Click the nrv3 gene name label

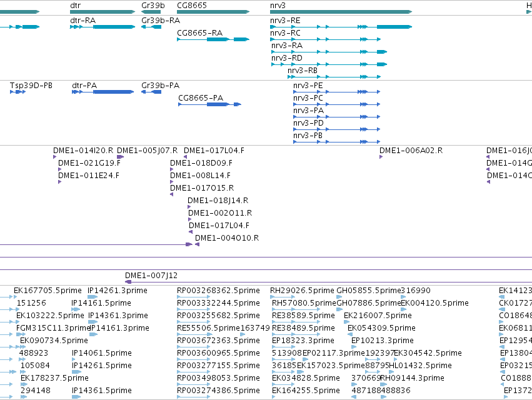pos(278,6)
